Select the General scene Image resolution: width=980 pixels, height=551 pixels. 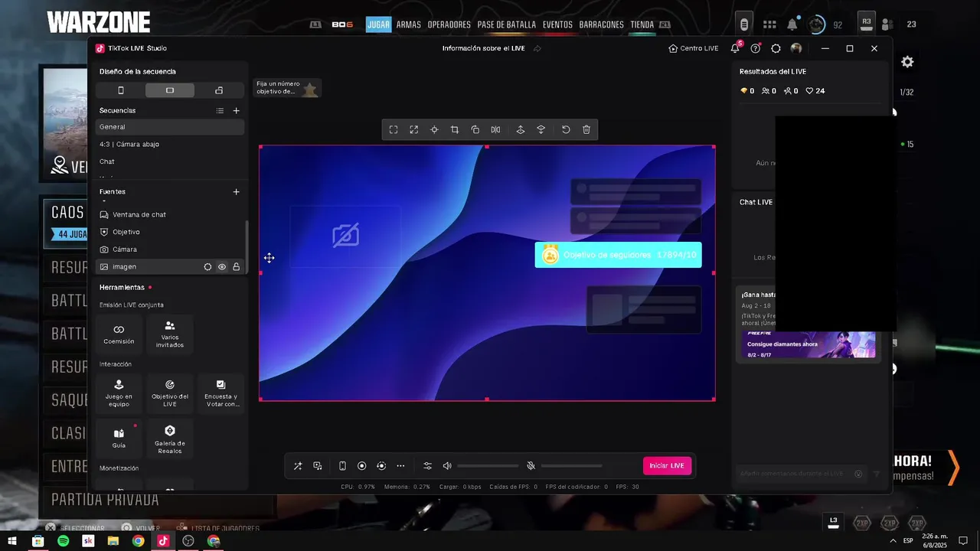click(x=170, y=127)
